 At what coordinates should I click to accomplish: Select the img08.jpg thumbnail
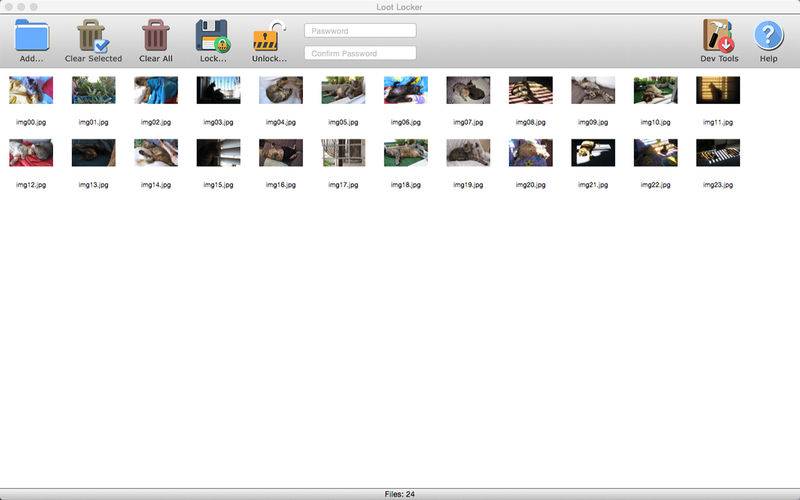click(x=531, y=90)
